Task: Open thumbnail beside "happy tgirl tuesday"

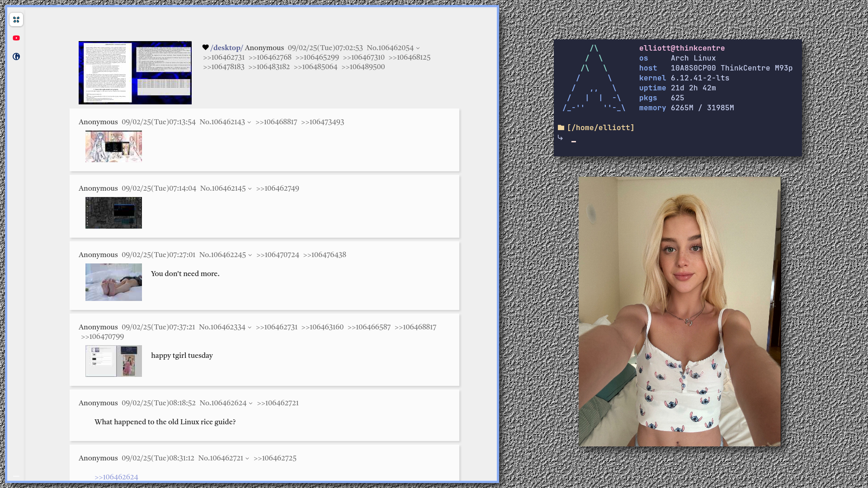Action: 113,361
